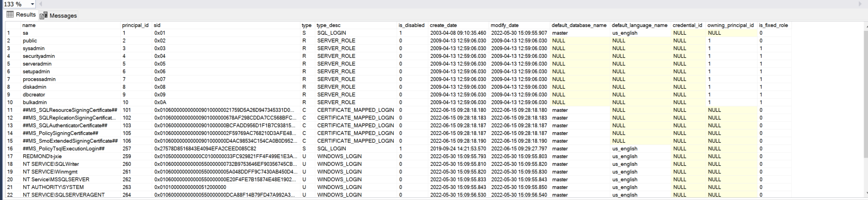The height and width of the screenshot is (200, 868).
Task: Select the SQL_LOGIN type_desc cell in sa row
Action: [x=356, y=33]
